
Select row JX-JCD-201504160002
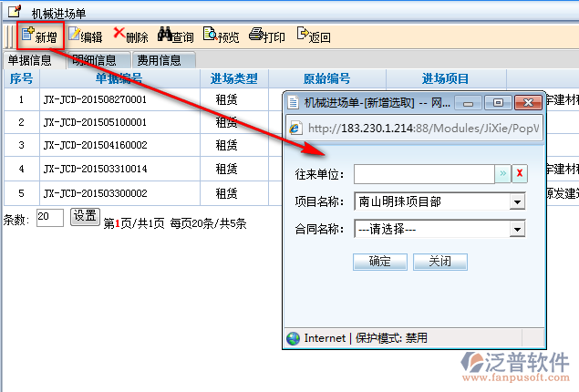(95, 145)
